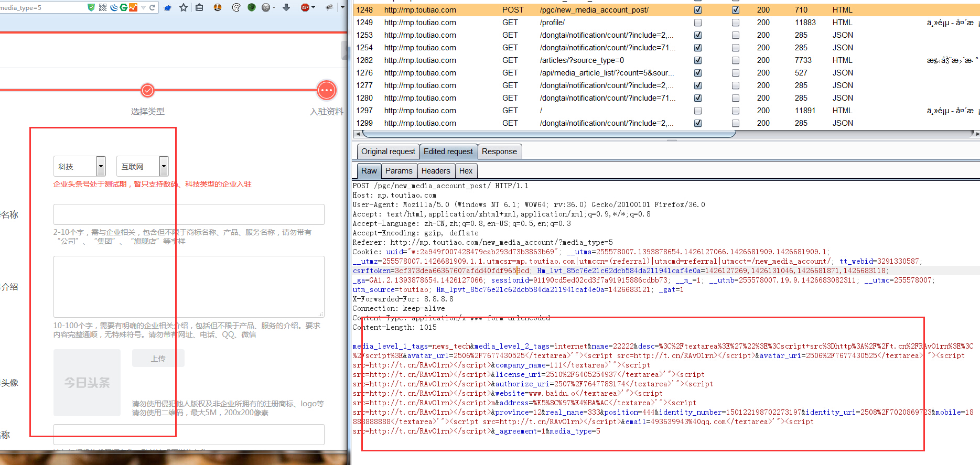The image size is (980, 465).
Task: Click the green G extension icon
Action: (x=124, y=7)
